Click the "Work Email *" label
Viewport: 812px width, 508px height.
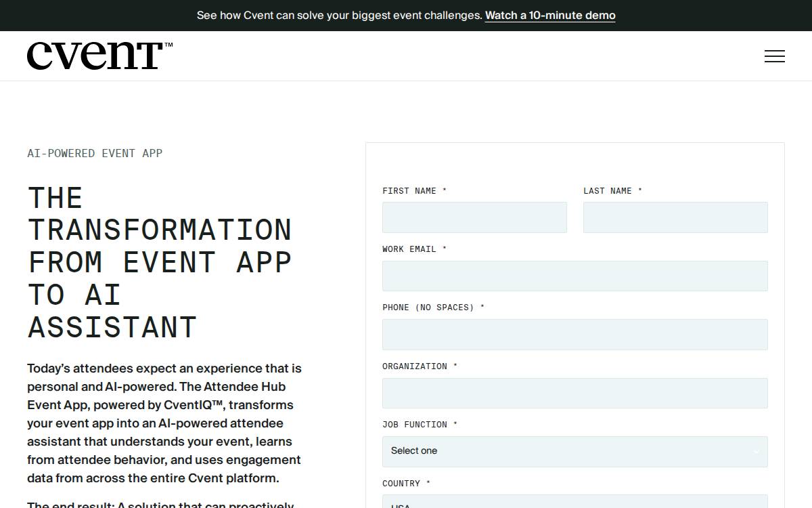tap(415, 249)
